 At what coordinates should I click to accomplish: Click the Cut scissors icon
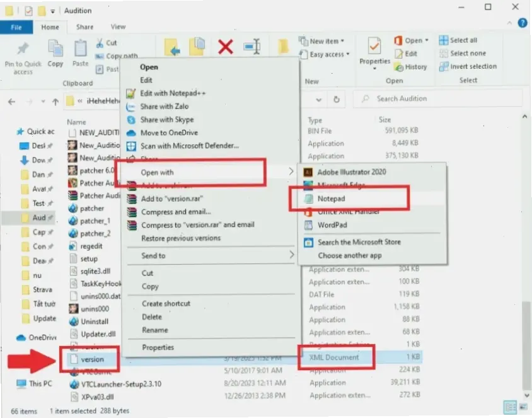tap(100, 43)
